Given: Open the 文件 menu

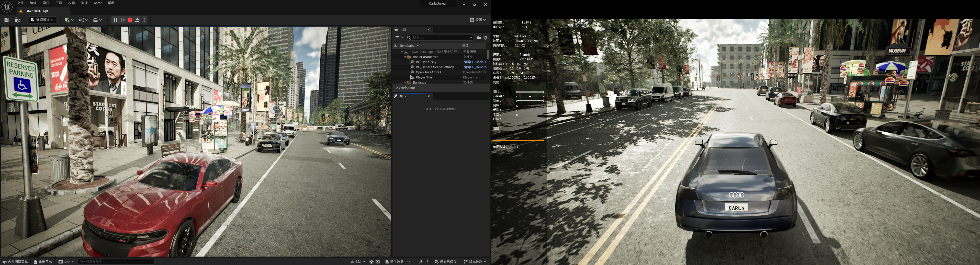Looking at the screenshot, I should click(20, 3).
